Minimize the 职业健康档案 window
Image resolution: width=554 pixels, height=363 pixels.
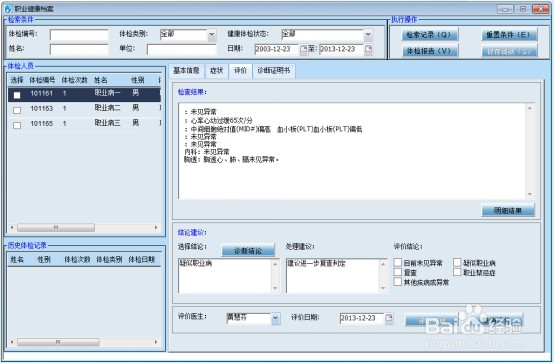pos(505,9)
